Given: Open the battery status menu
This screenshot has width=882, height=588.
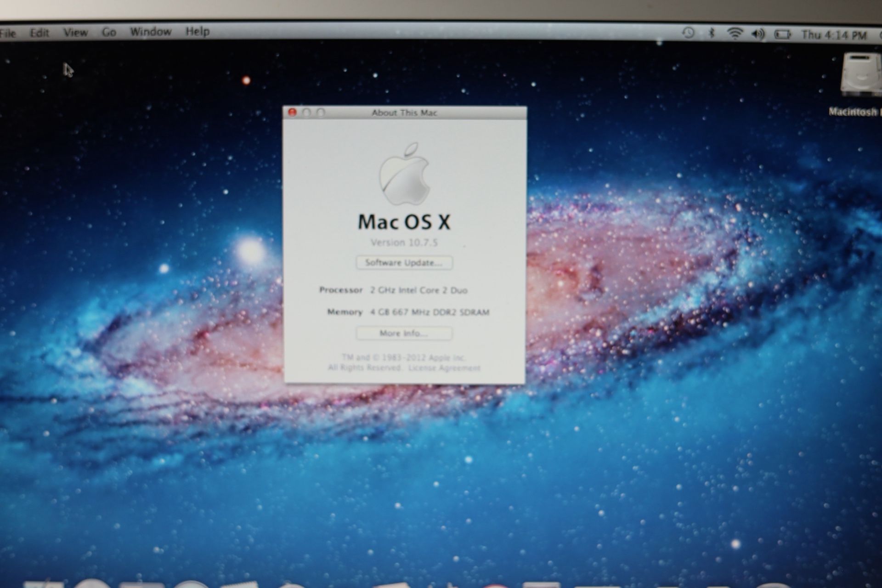Looking at the screenshot, I should (x=783, y=34).
